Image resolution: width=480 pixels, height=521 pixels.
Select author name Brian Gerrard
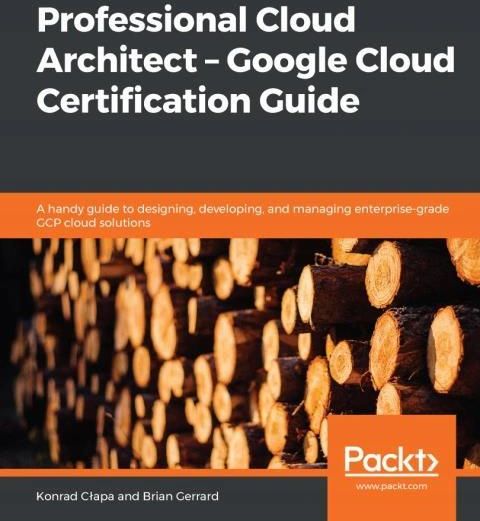(181, 496)
